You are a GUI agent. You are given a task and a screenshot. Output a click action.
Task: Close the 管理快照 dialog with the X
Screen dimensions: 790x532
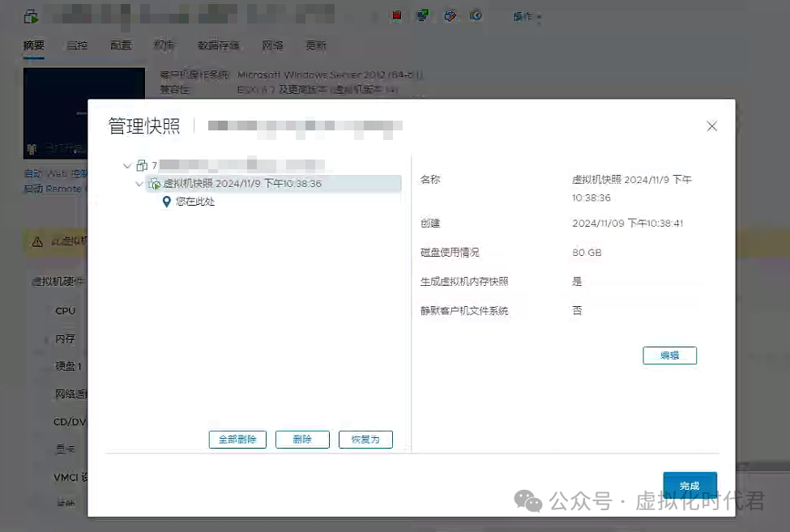coord(711,126)
